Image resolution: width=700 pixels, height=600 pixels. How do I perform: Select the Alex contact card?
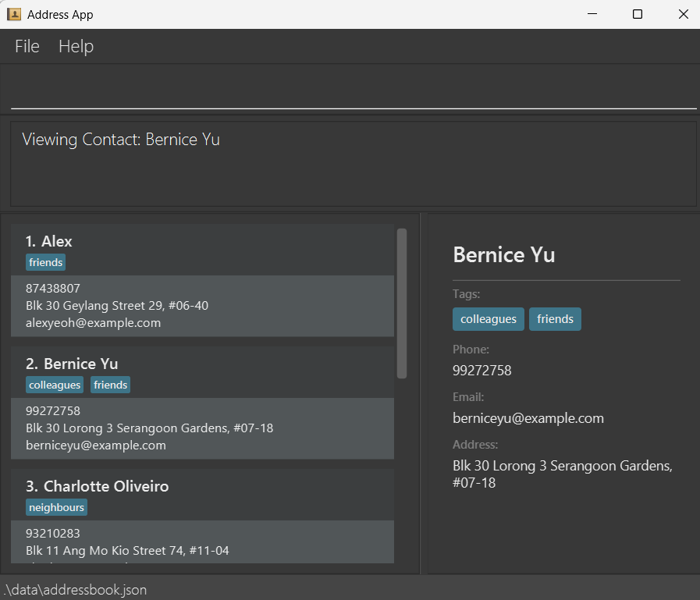coord(202,242)
